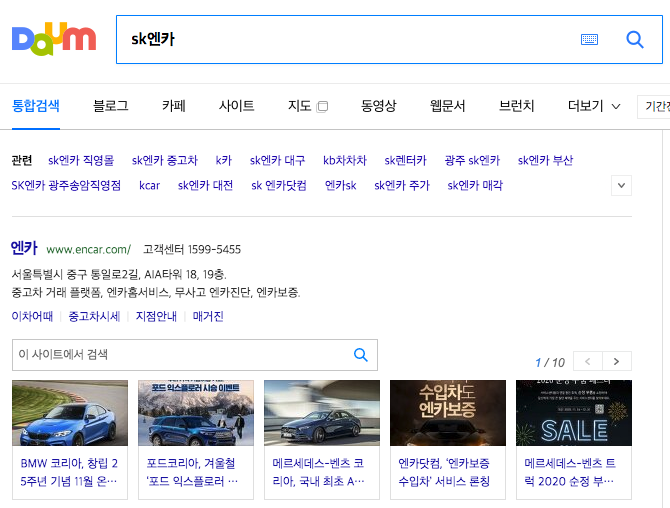Open the 기간 filter dropdown
Image resolution: width=670 pixels, height=508 pixels.
[x=654, y=106]
